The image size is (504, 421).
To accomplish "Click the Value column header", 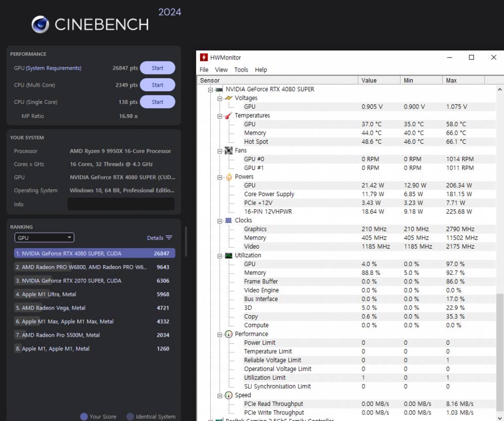I will point(380,80).
